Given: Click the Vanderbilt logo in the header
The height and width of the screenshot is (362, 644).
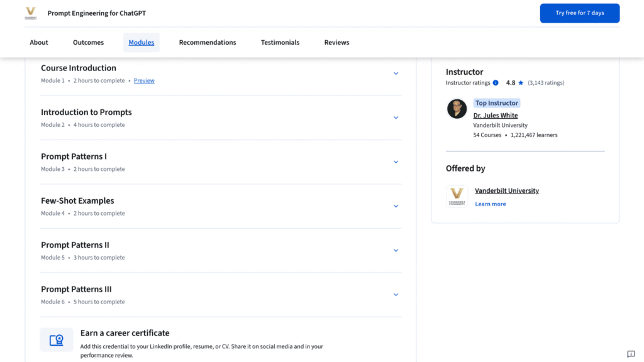Looking at the screenshot, I should click(x=30, y=13).
